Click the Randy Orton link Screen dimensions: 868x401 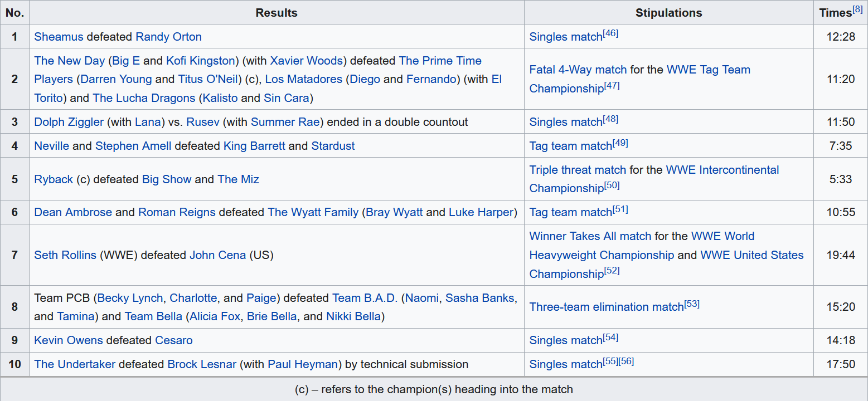click(168, 37)
